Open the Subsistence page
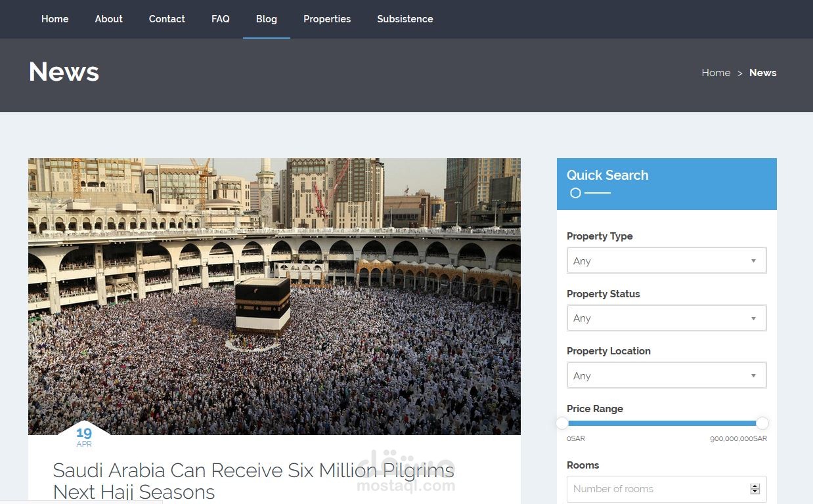Screen dimensions: 813x504 point(405,19)
